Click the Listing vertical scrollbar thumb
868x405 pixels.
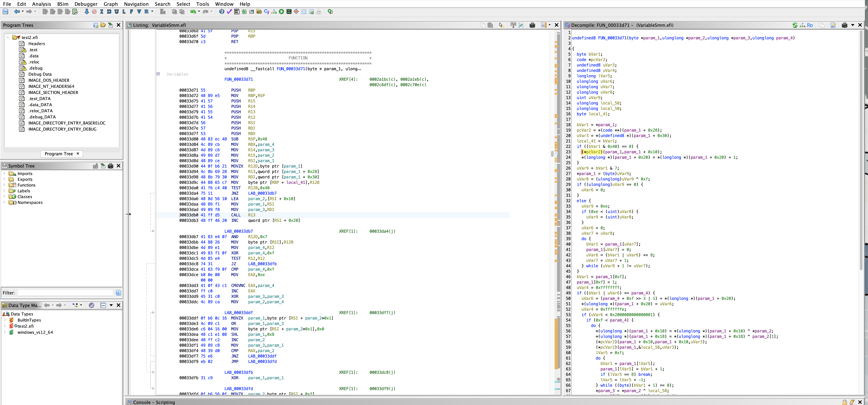click(x=552, y=154)
